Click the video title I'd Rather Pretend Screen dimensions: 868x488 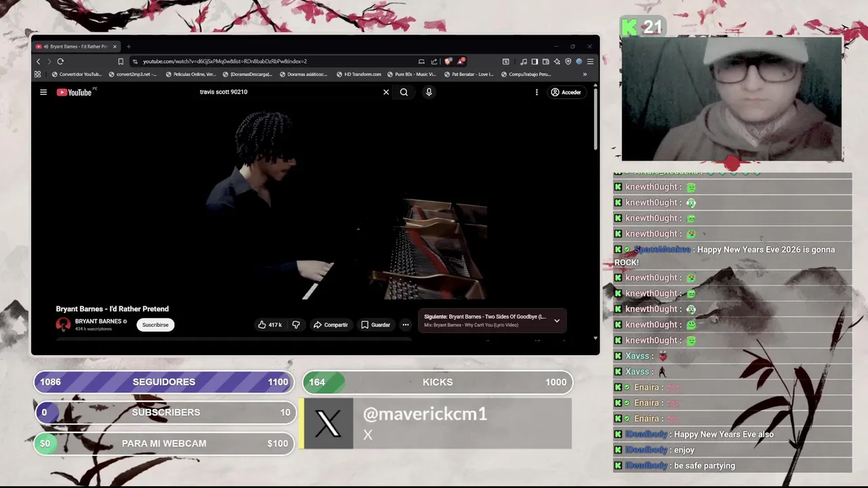click(x=113, y=309)
